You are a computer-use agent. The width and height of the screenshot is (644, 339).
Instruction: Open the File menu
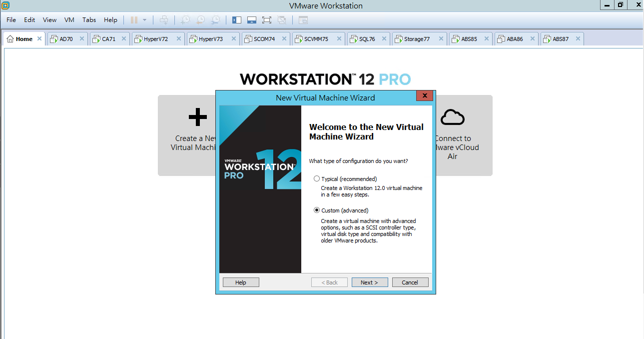pyautogui.click(x=11, y=20)
